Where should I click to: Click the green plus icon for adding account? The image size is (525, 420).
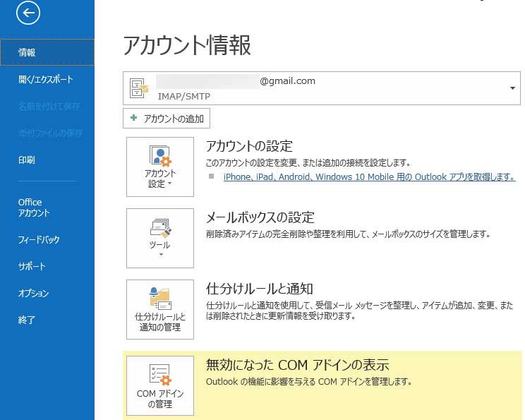tap(134, 118)
